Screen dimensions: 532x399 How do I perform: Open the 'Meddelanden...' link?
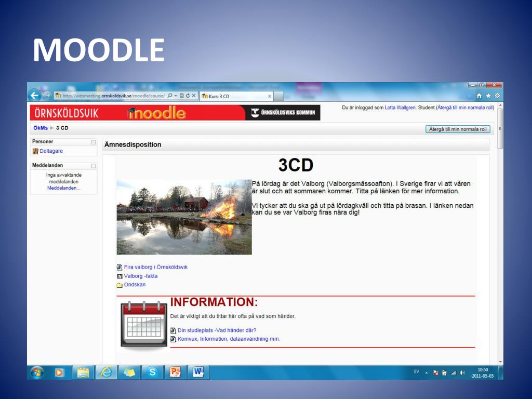click(64, 188)
